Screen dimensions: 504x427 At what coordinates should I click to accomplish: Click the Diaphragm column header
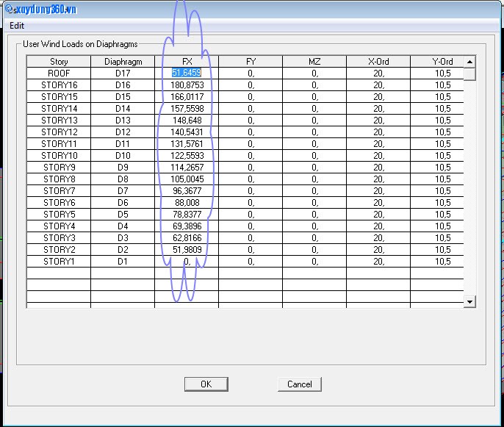[x=123, y=62]
